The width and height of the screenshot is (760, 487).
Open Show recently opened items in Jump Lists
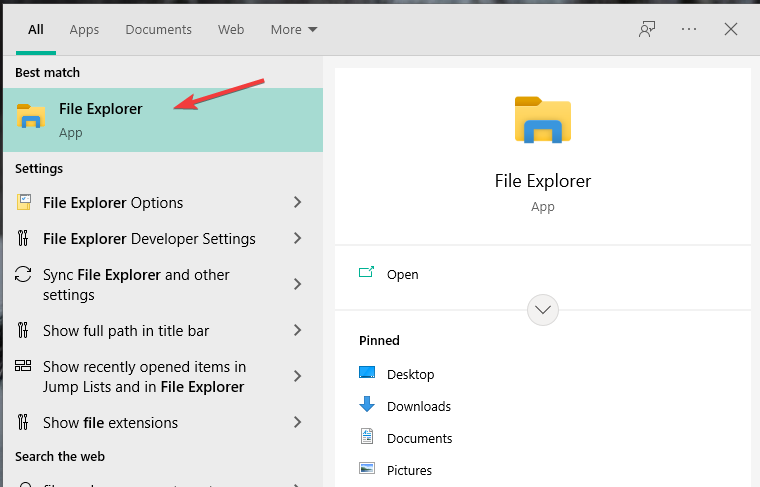163,377
